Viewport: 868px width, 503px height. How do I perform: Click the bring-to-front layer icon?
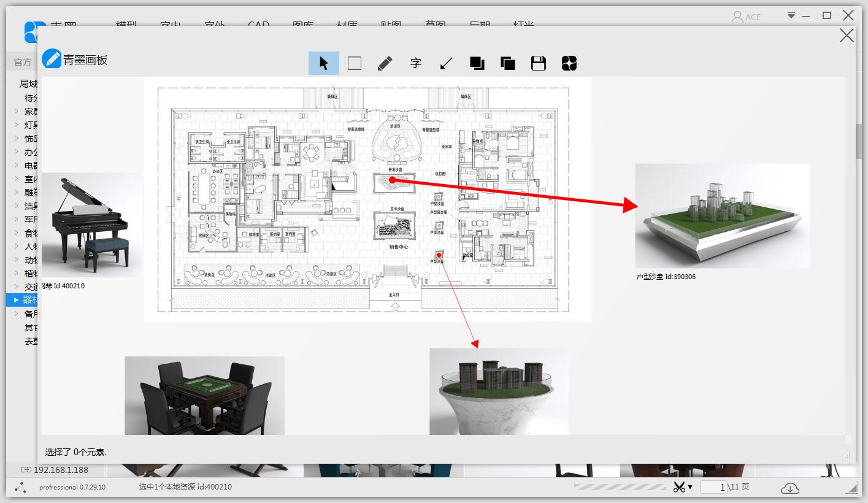click(477, 63)
